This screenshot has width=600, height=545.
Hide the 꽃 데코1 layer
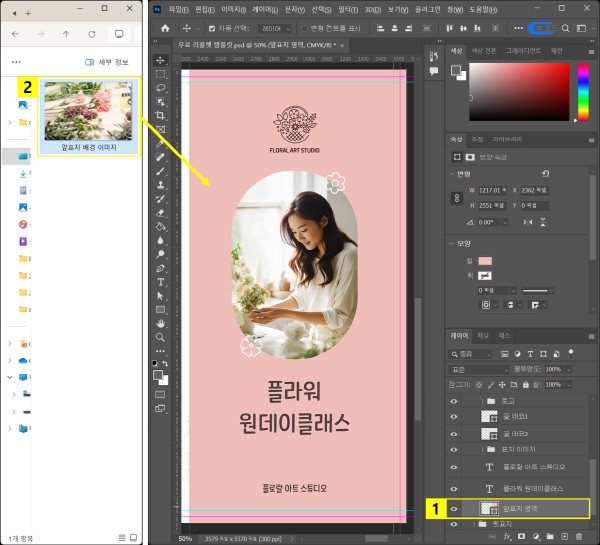[x=454, y=415]
